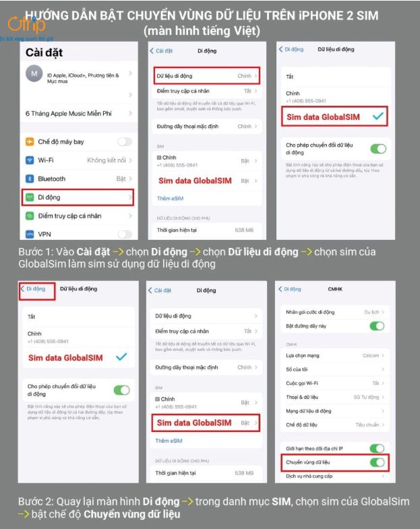Screen dimensions: 420x529
Task: Tap the Bluetooth settings icon
Action: point(30,179)
